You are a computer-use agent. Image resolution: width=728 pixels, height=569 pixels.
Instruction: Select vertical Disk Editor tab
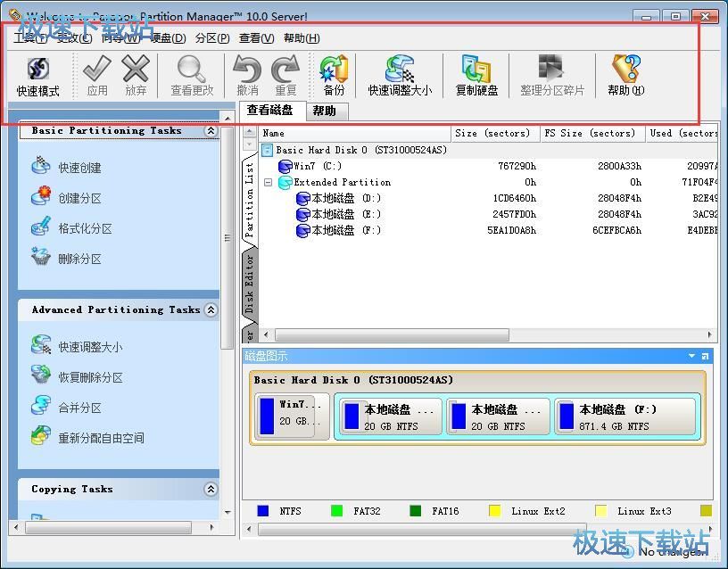250,283
